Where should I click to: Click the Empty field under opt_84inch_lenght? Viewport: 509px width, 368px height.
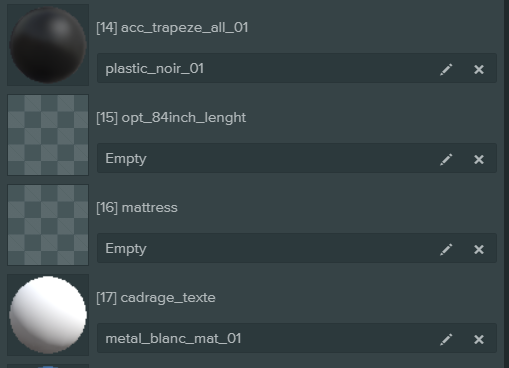pyautogui.click(x=297, y=158)
